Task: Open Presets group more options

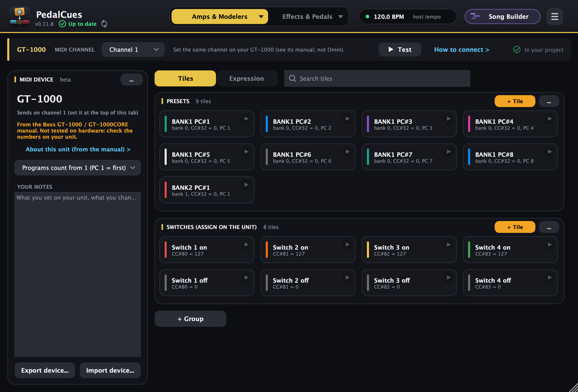Action: [549, 101]
